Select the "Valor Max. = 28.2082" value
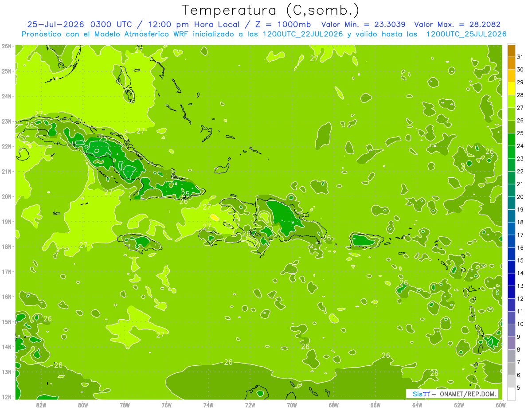Screen dimensions: 532x411 click(458, 24)
